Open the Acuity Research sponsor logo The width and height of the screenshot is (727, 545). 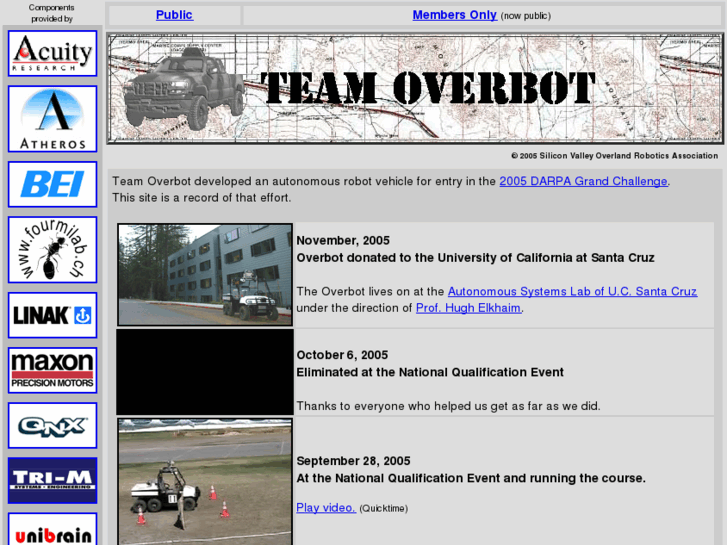coord(52,53)
